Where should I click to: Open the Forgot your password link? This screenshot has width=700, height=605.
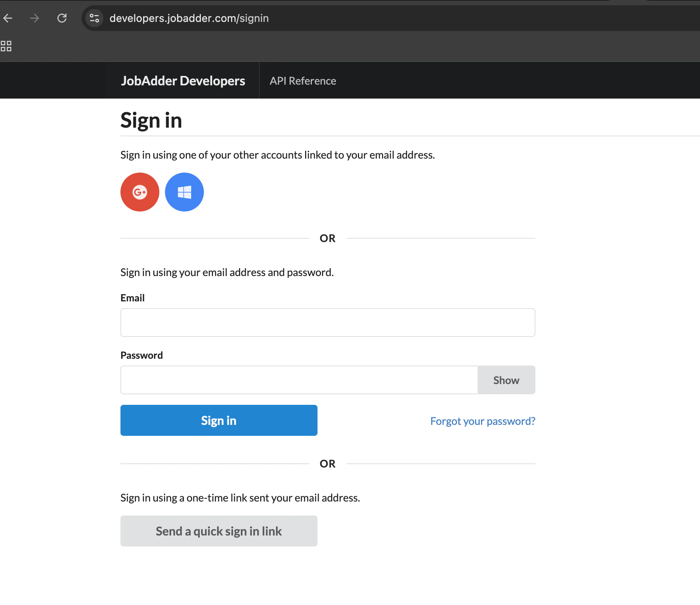pyautogui.click(x=482, y=421)
